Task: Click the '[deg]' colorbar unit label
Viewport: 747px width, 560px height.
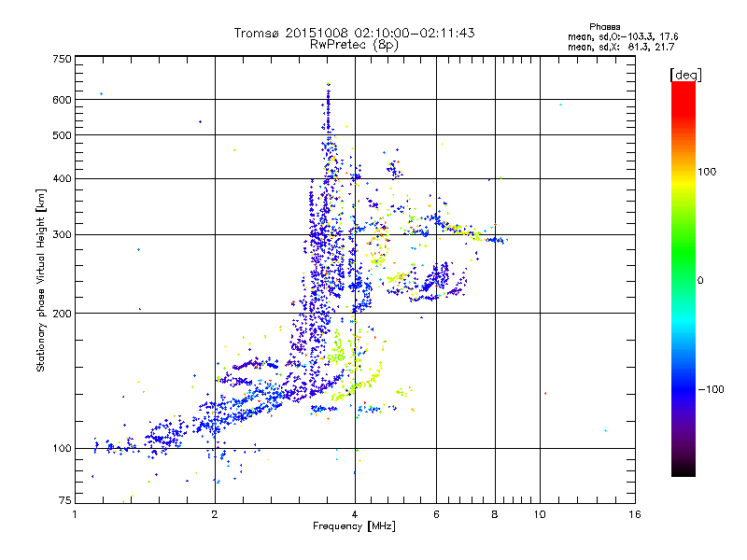Action: point(685,75)
